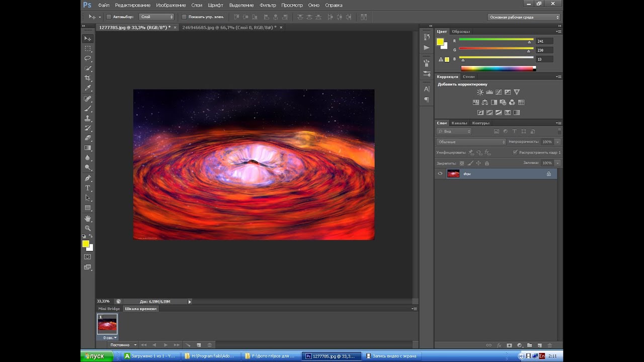
Task: Duplicate selected frame in timeline
Action: point(199,345)
